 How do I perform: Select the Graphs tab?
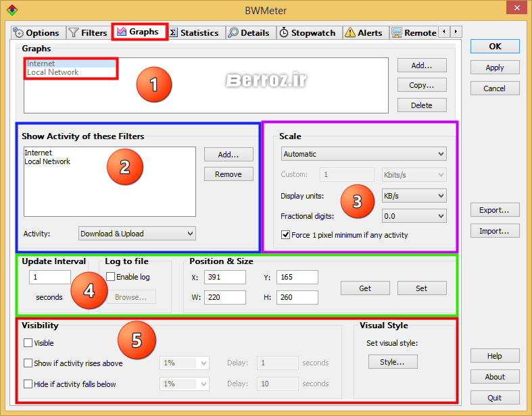click(x=139, y=32)
